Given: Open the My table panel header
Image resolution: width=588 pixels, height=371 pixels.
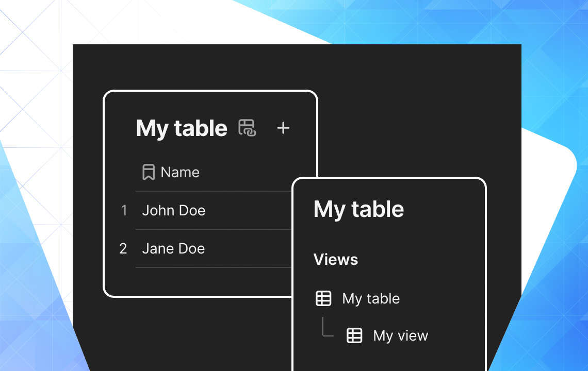Looking at the screenshot, I should [x=358, y=209].
